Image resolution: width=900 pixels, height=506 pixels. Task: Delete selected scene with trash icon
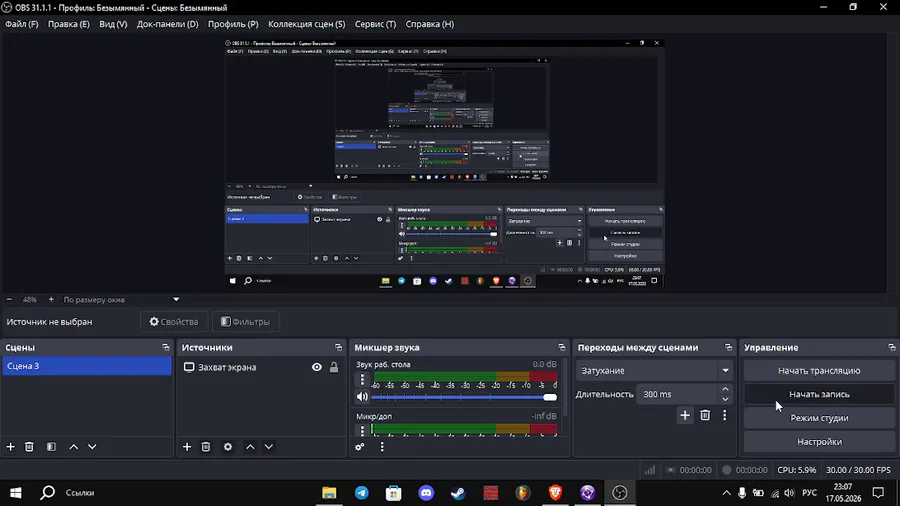coord(29,446)
